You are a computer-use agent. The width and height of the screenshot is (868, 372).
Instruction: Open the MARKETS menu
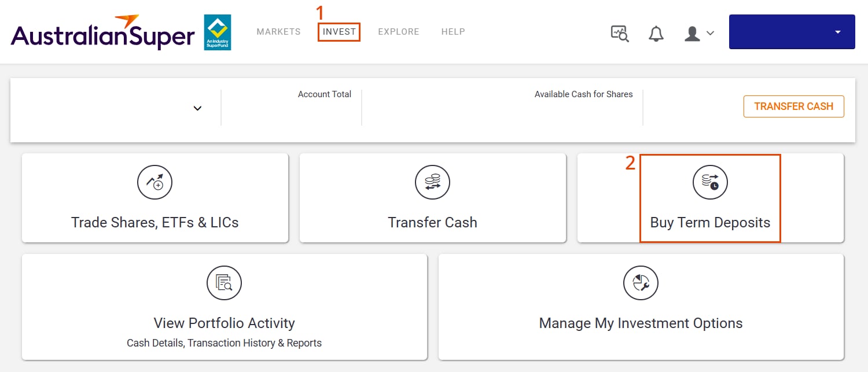(278, 32)
